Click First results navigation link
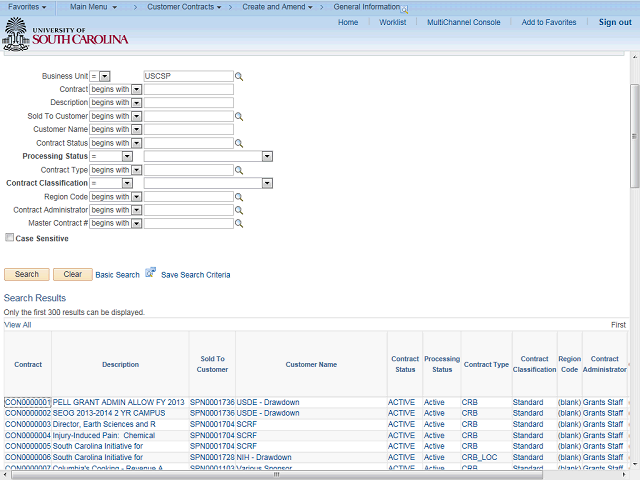This screenshot has width=640, height=480. 618,325
